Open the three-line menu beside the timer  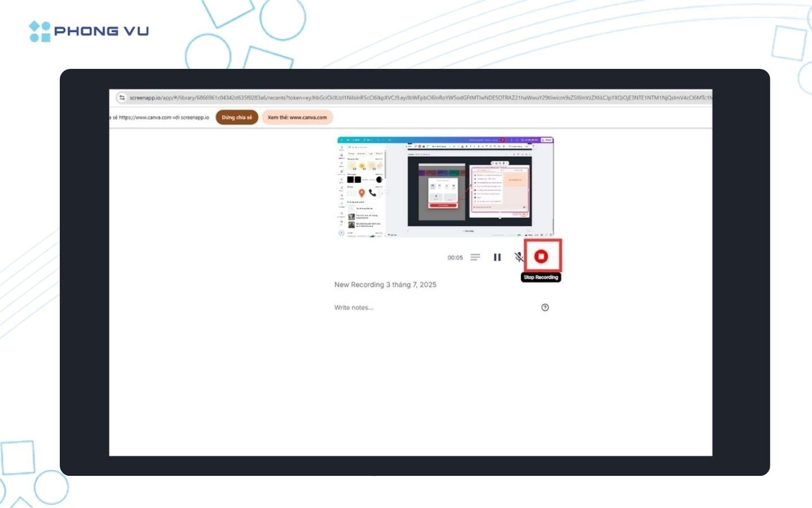click(475, 257)
